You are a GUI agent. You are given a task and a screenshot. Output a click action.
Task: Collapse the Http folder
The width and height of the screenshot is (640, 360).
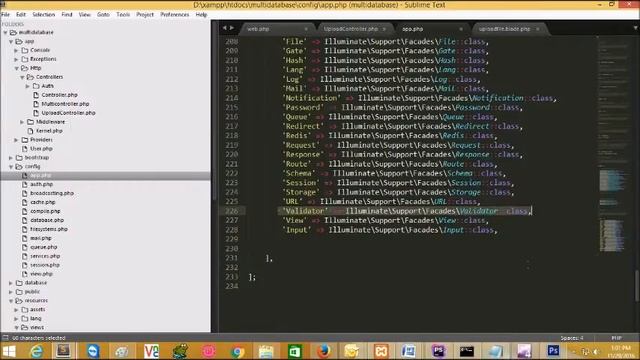16,68
